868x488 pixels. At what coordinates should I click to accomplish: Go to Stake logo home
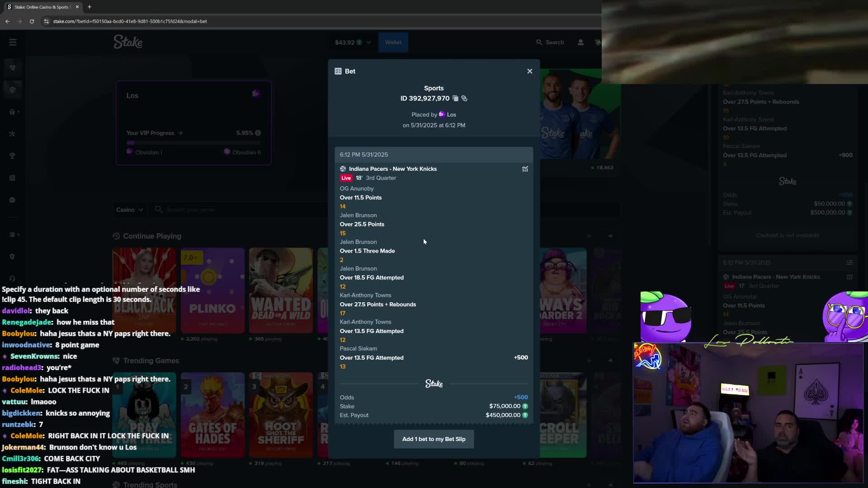click(128, 42)
